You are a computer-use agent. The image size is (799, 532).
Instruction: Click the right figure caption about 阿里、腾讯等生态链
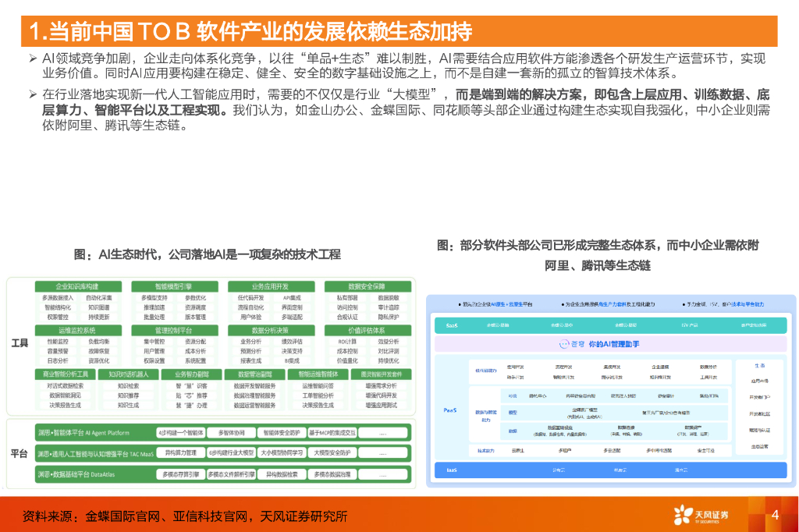pos(598,255)
